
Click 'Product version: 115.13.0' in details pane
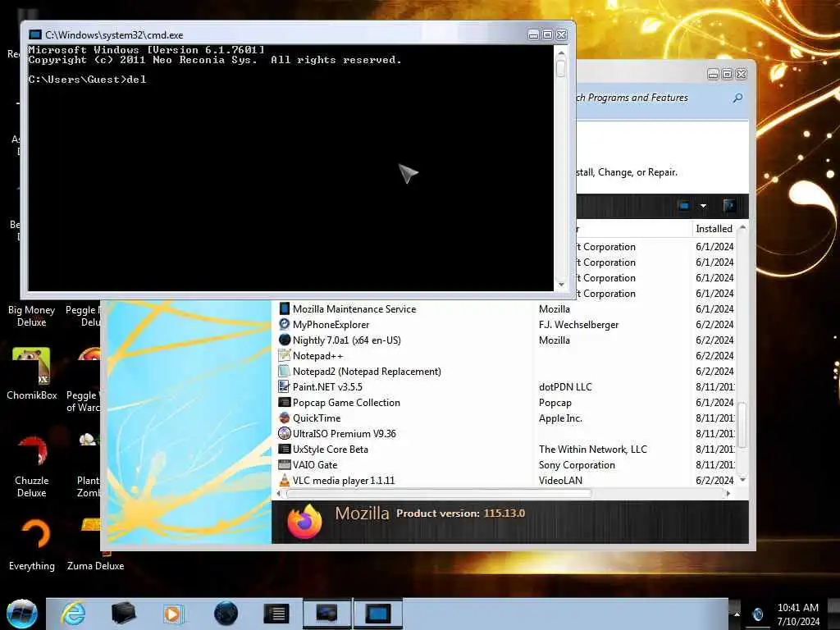point(461,514)
